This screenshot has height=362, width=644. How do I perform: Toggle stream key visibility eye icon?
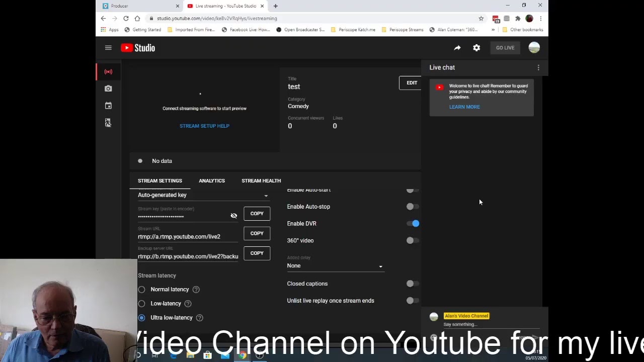pos(234,216)
